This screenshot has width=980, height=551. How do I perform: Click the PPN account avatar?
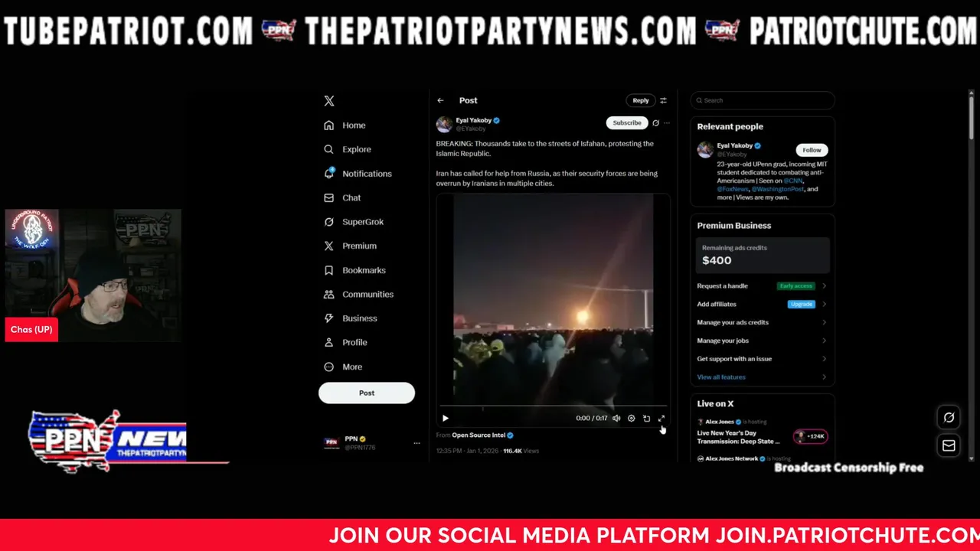coord(332,442)
